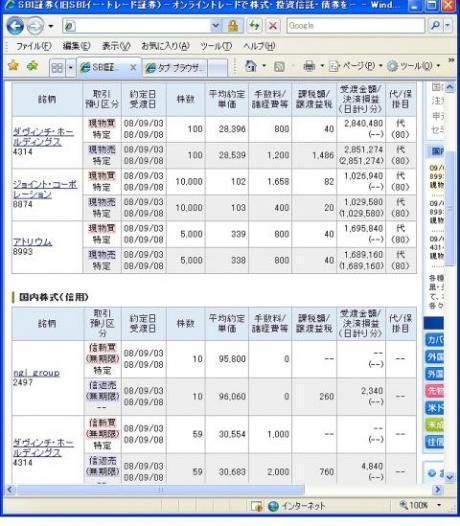460x526 pixels.
Task: Click the Quick Tabs grid icon
Action: point(57,68)
